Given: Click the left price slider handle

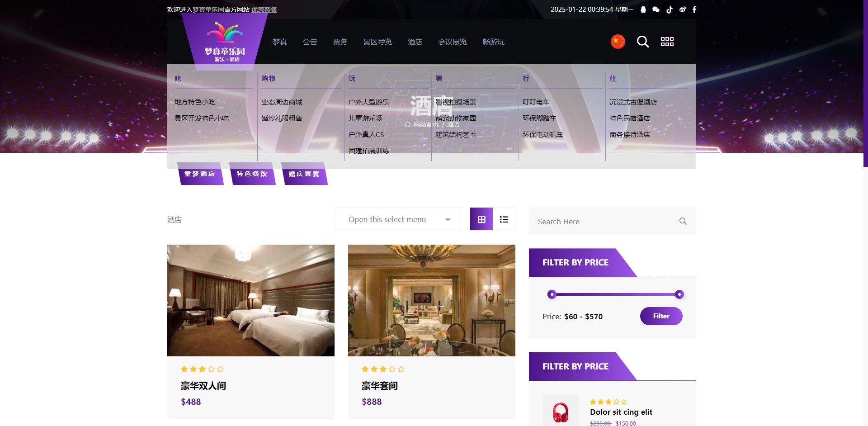Looking at the screenshot, I should [x=552, y=294].
